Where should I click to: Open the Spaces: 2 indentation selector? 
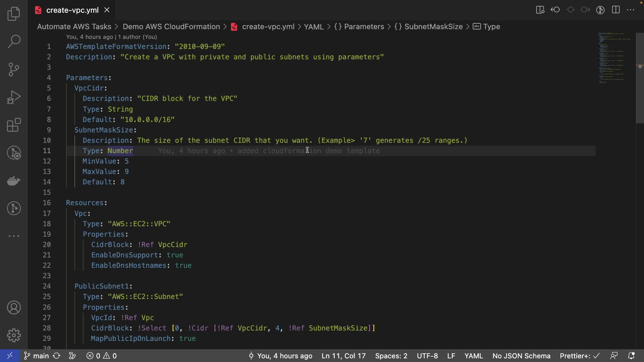(x=391, y=356)
